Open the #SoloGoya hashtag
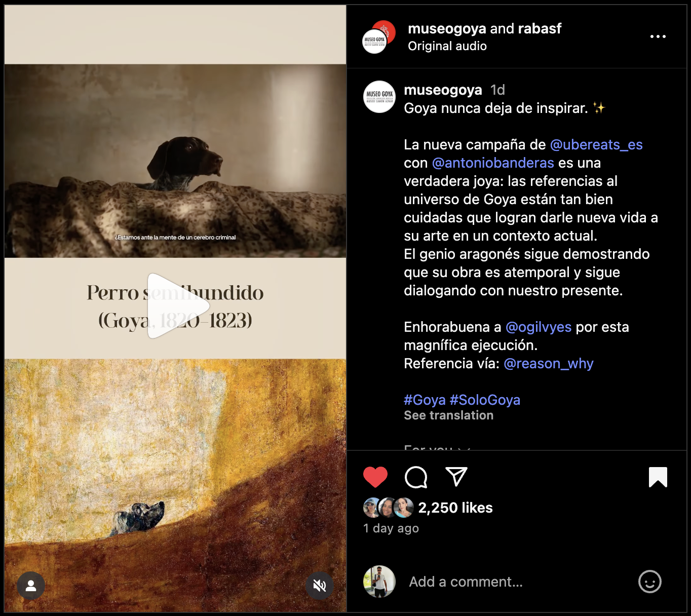Screen dimensions: 691x616 click(485, 400)
